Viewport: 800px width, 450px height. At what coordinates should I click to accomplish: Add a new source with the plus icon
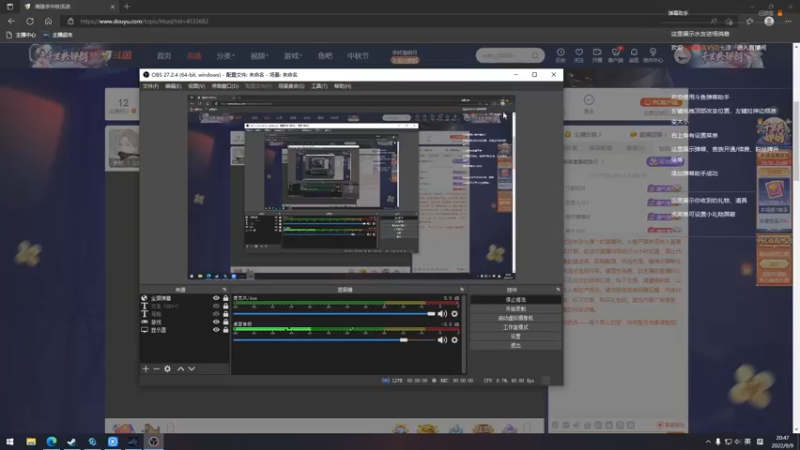tap(146, 368)
